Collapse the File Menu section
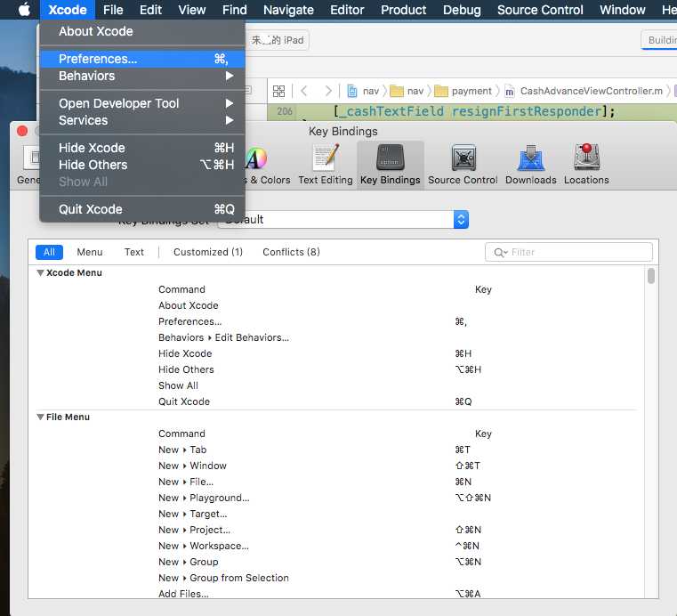The height and width of the screenshot is (616, 677). [40, 417]
